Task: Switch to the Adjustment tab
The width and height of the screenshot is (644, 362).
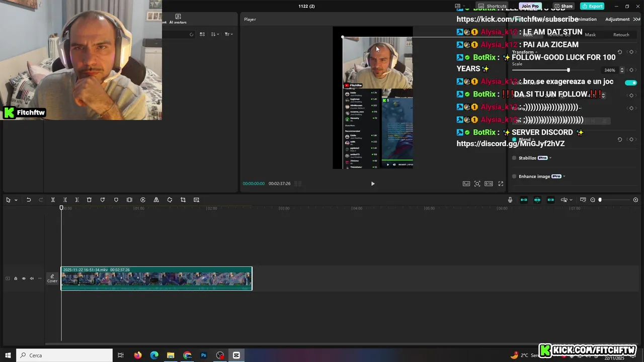Action: point(617,19)
